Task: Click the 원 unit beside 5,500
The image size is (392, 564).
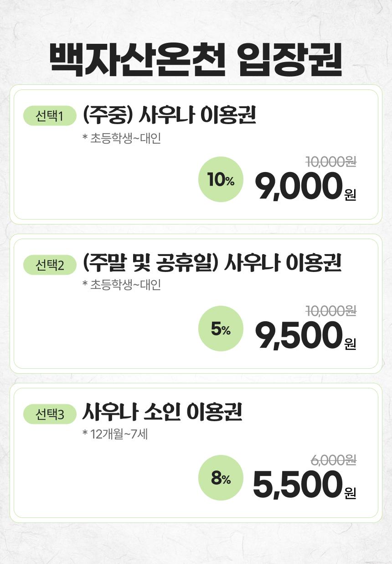Action: click(x=350, y=493)
